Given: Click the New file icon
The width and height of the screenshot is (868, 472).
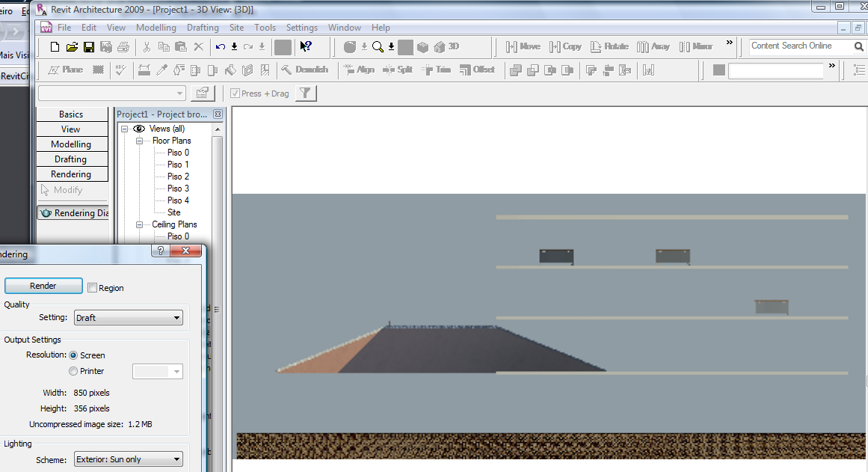Looking at the screenshot, I should click(x=55, y=47).
